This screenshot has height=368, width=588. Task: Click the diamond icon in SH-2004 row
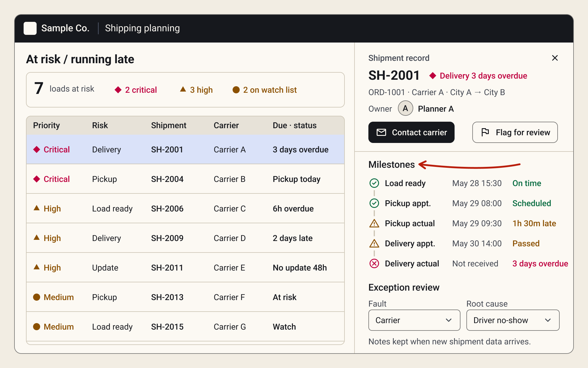pyautogui.click(x=37, y=179)
